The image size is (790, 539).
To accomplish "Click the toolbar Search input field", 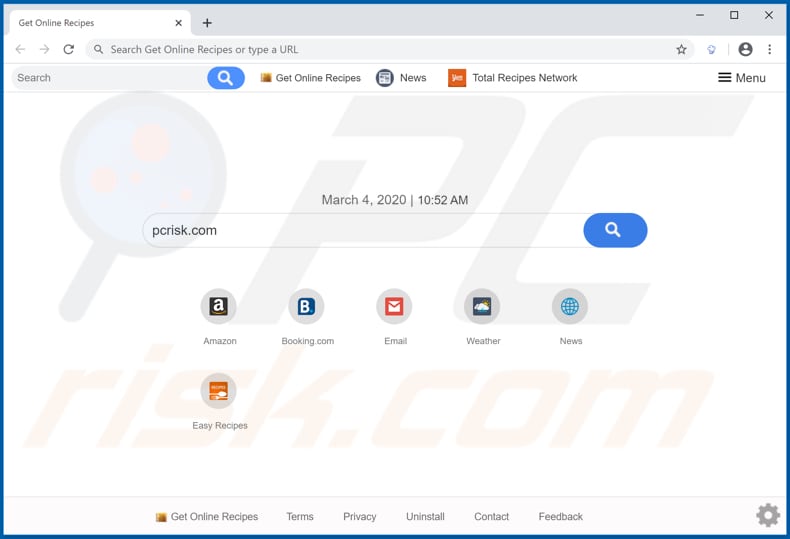I will [109, 78].
